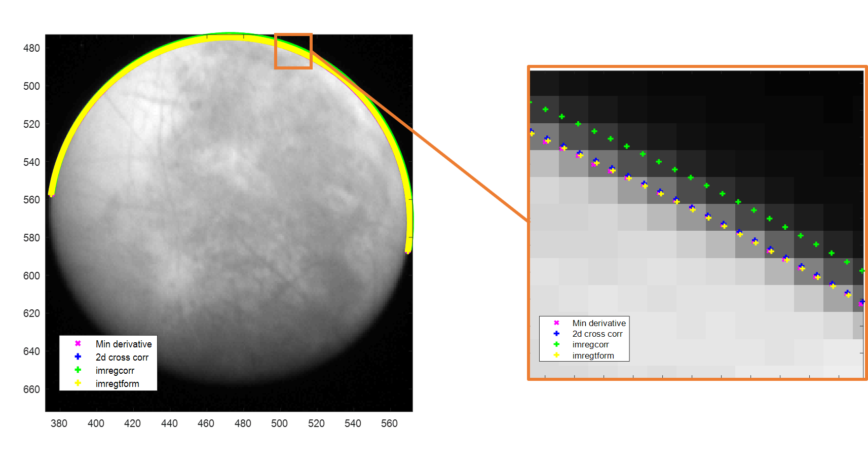Click x-axis tick label 460
The width and height of the screenshot is (868, 462).
point(206,423)
